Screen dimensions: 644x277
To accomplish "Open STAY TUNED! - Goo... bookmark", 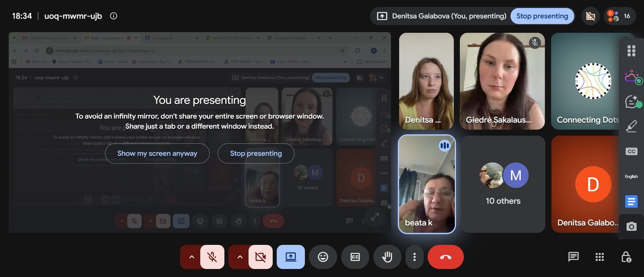I will (x=244, y=62).
